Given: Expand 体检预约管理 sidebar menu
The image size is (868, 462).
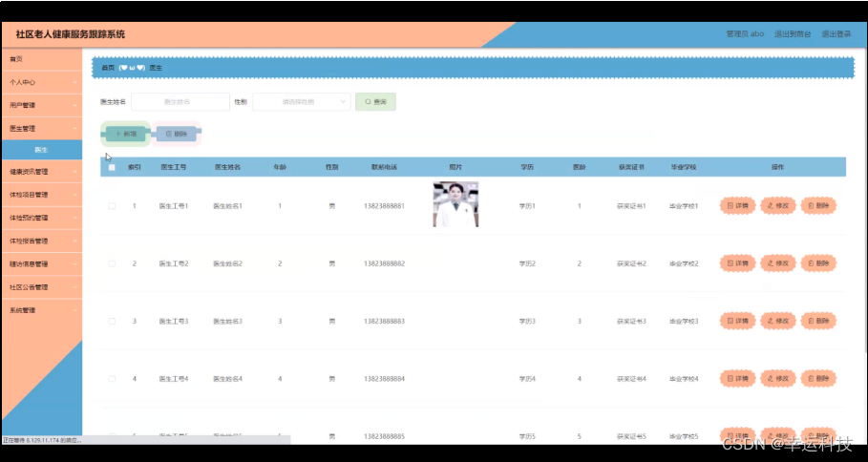Looking at the screenshot, I should tap(41, 218).
